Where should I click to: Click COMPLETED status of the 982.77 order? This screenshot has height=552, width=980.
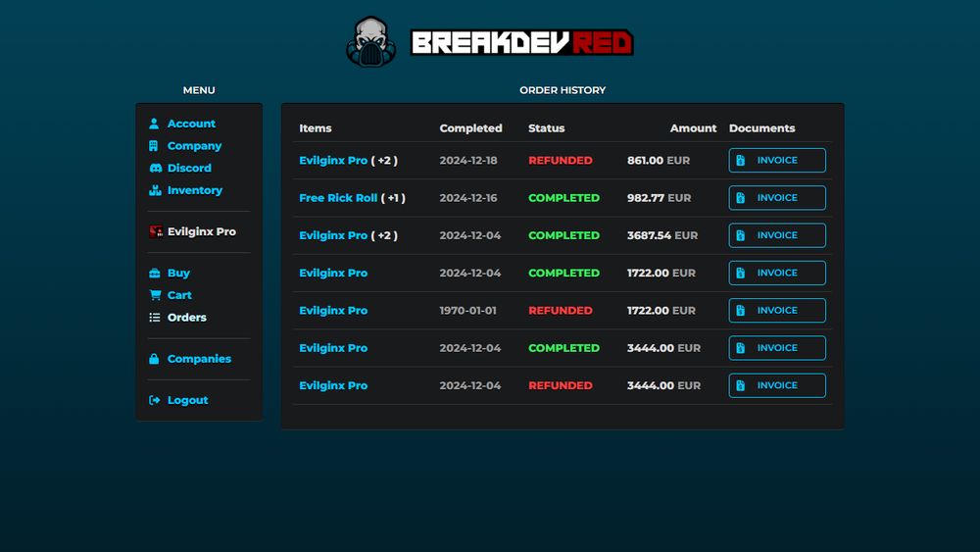(563, 197)
